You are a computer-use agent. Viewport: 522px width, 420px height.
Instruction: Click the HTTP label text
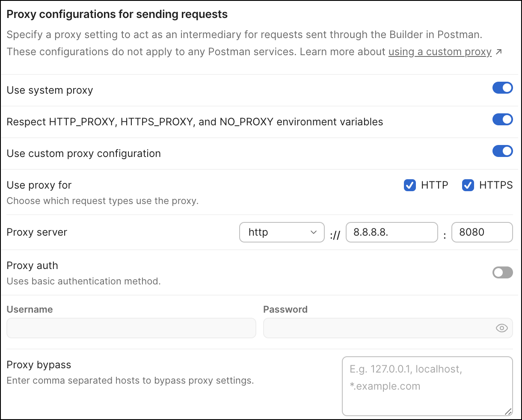(434, 185)
